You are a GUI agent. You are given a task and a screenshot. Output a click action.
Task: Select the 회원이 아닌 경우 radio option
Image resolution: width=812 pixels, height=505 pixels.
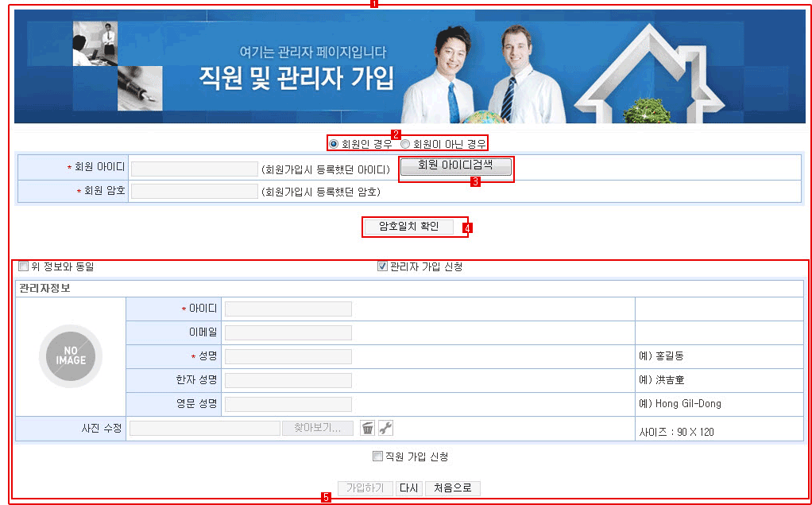pos(405,144)
